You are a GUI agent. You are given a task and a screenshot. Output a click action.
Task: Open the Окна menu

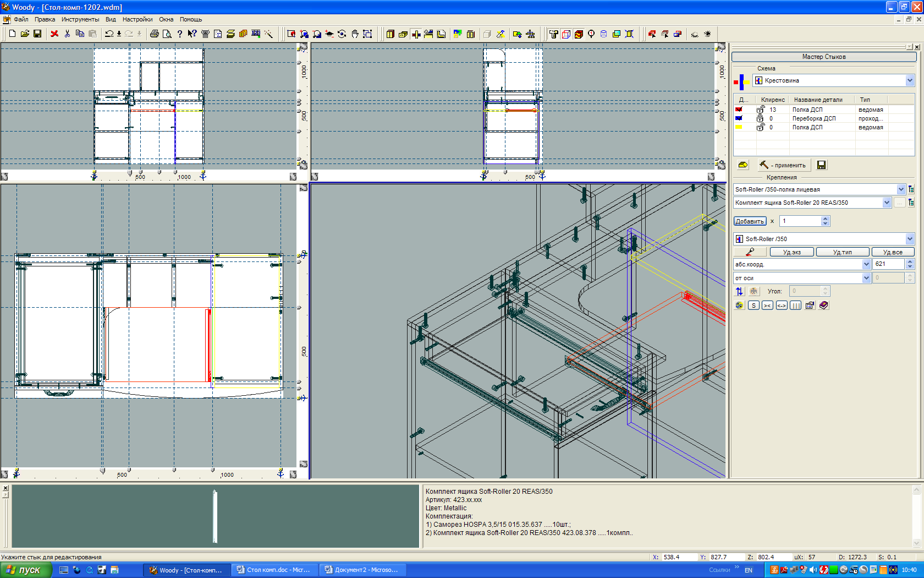coord(166,19)
